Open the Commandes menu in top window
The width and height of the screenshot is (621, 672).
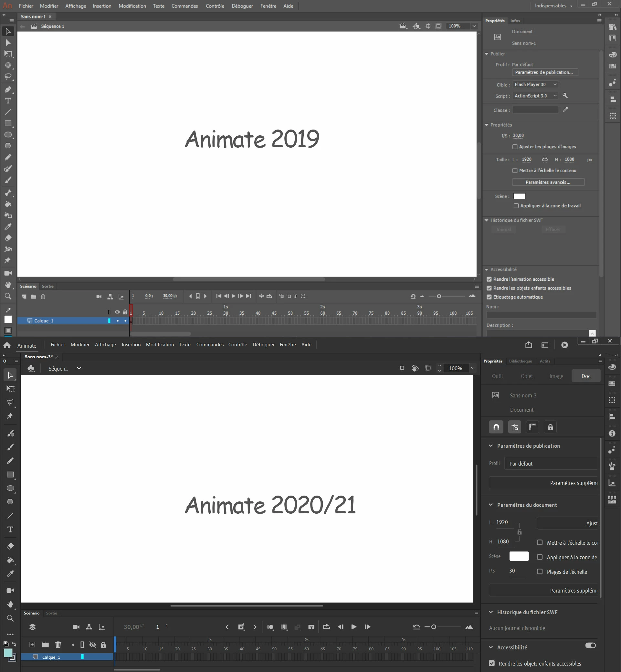(184, 6)
